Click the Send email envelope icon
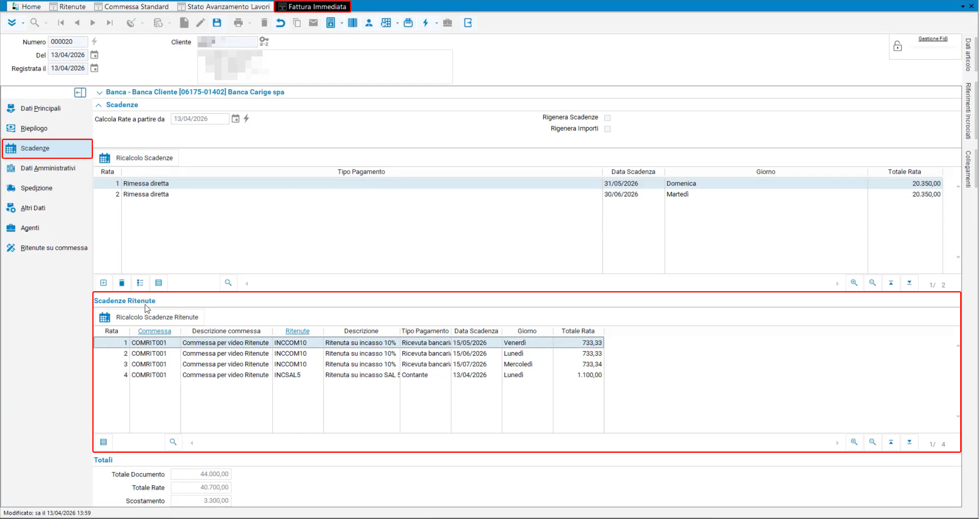The height and width of the screenshot is (519, 980). pos(313,23)
